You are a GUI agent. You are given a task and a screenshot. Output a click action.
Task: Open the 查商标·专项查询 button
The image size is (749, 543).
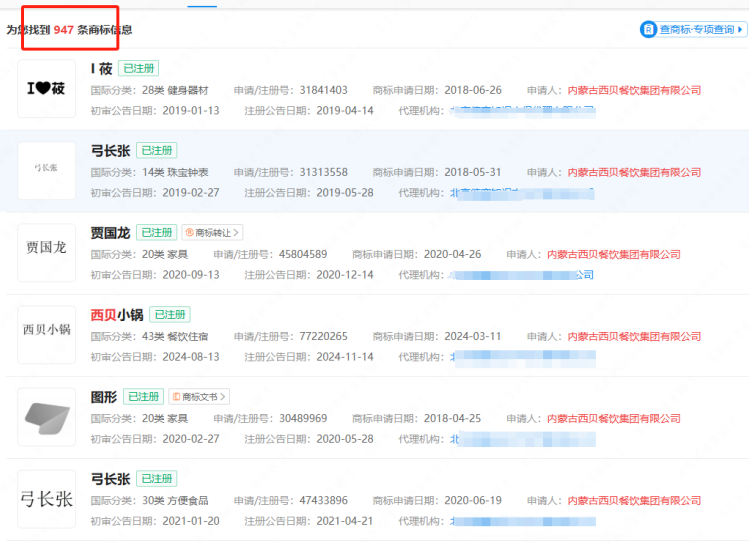693,30
